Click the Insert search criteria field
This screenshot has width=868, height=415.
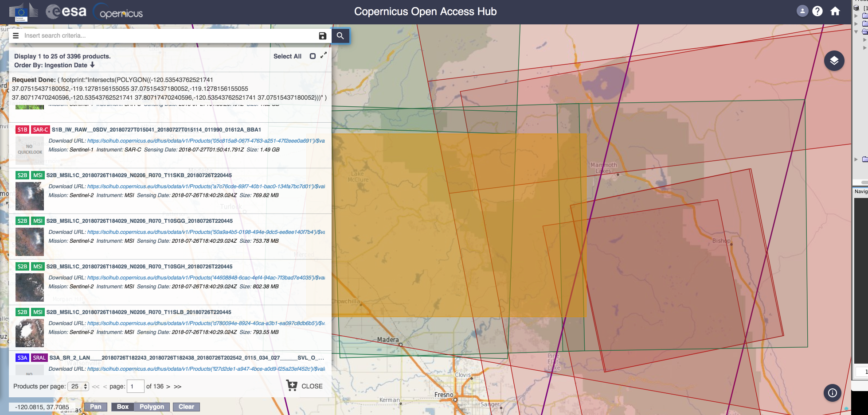tap(168, 36)
